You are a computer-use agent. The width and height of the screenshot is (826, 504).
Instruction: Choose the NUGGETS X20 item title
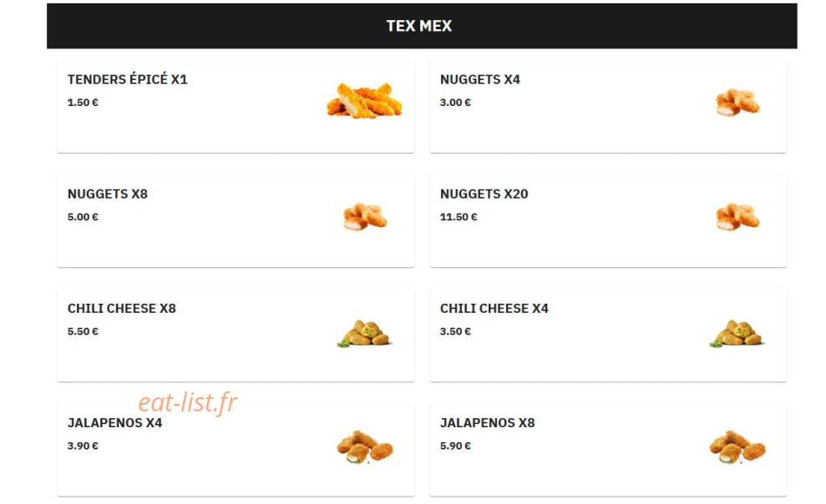click(484, 194)
